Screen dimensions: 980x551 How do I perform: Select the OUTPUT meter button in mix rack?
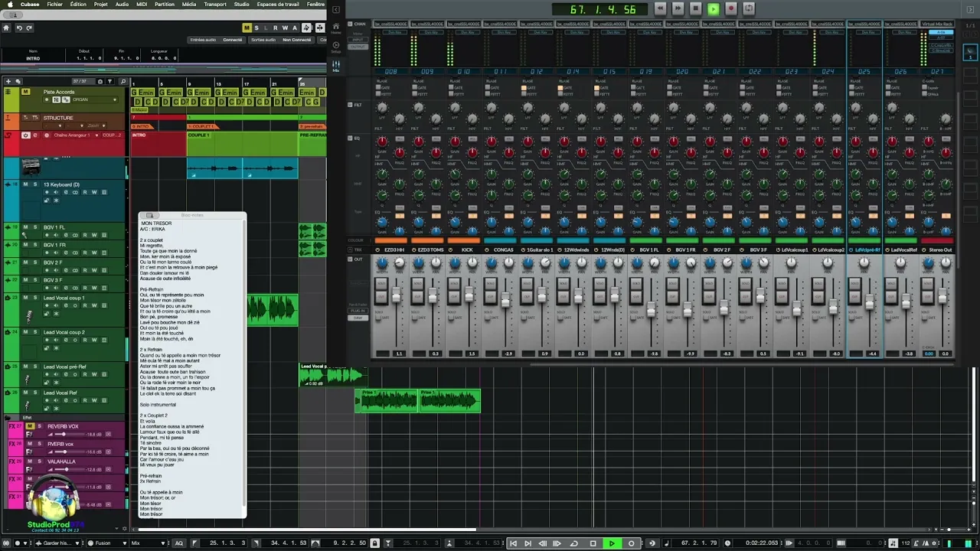pyautogui.click(x=358, y=47)
